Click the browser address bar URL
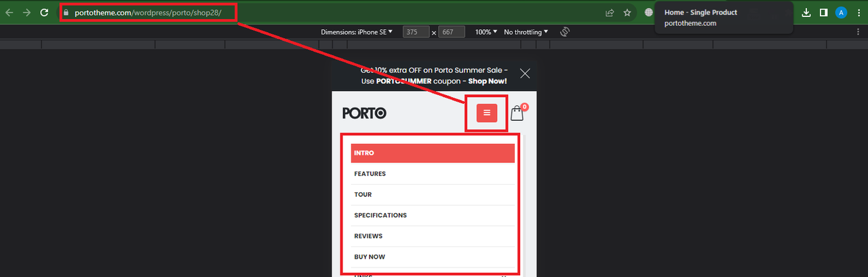 tap(148, 12)
